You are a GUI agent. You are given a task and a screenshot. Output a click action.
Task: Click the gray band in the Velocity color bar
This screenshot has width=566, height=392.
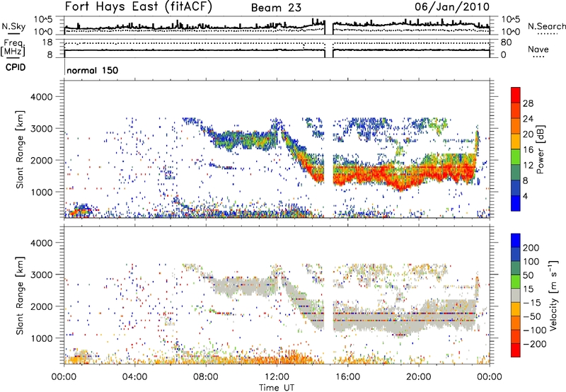click(516, 296)
